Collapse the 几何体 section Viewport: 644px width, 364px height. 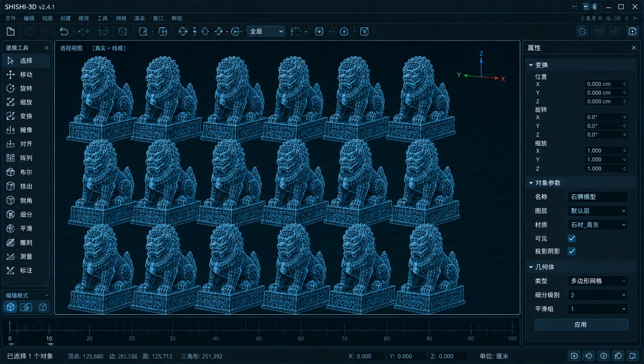(x=531, y=267)
